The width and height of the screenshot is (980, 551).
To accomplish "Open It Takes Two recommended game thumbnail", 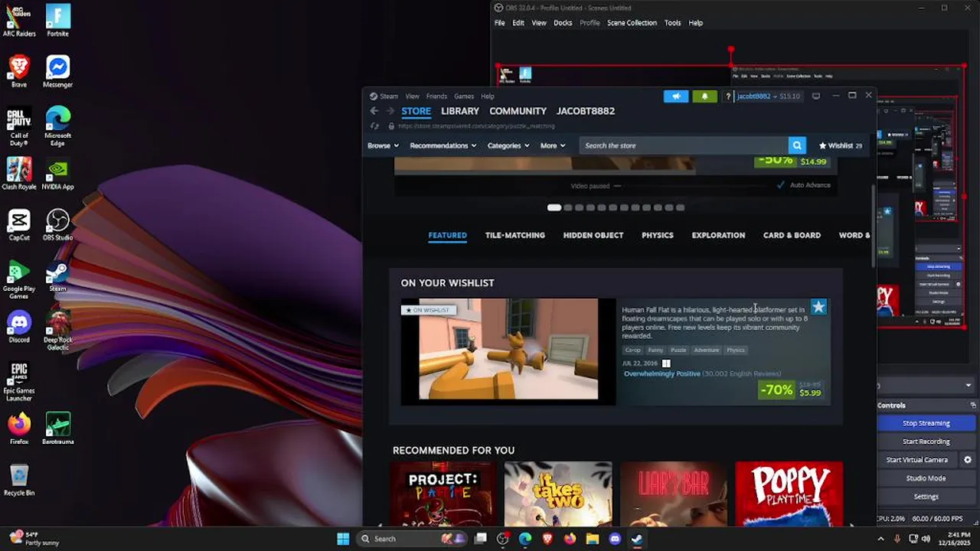I will (558, 494).
